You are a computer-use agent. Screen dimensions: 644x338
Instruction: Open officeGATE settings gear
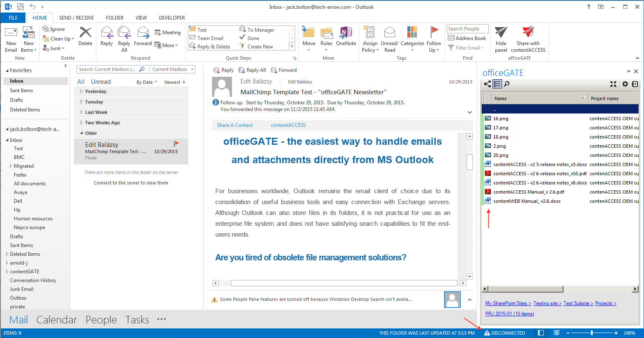point(625,84)
